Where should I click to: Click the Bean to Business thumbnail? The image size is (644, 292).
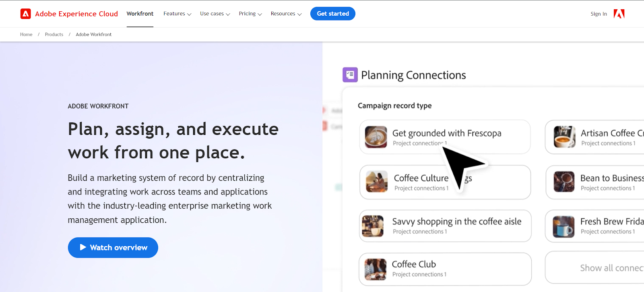pyautogui.click(x=564, y=182)
